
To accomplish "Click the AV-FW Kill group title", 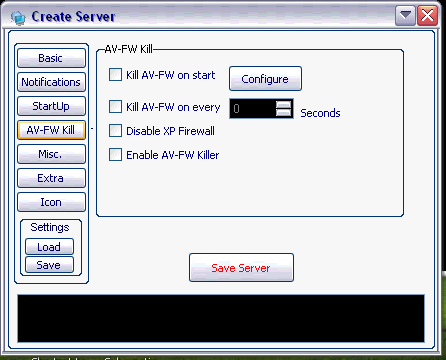I will coord(128,49).
